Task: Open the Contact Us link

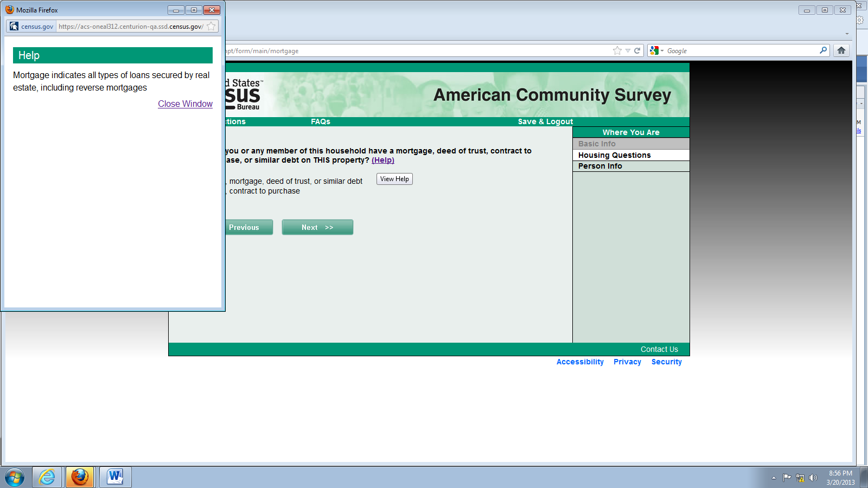Action: pos(659,349)
